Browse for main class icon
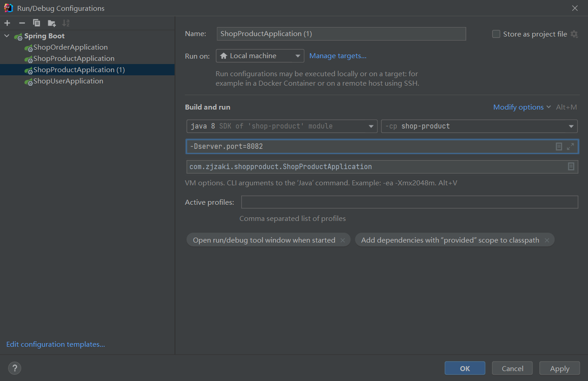The height and width of the screenshot is (381, 588). click(x=571, y=167)
